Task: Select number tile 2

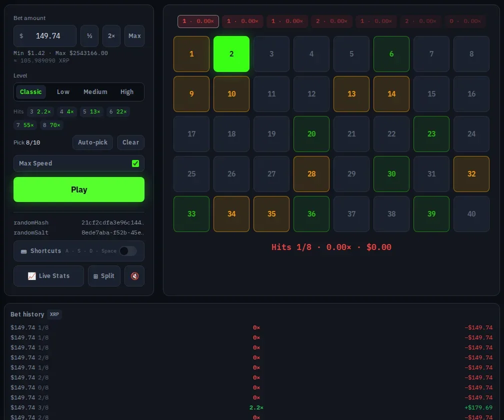Action: 231,54
